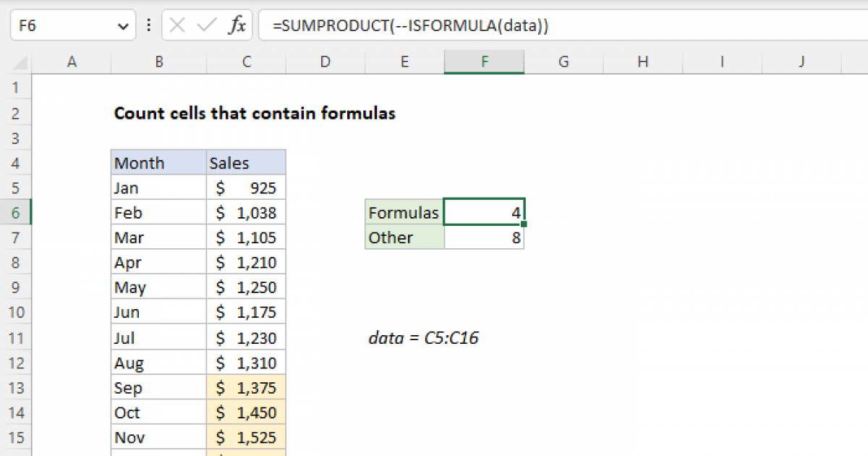Select column G header
Screen dimensions: 868x456
click(563, 62)
